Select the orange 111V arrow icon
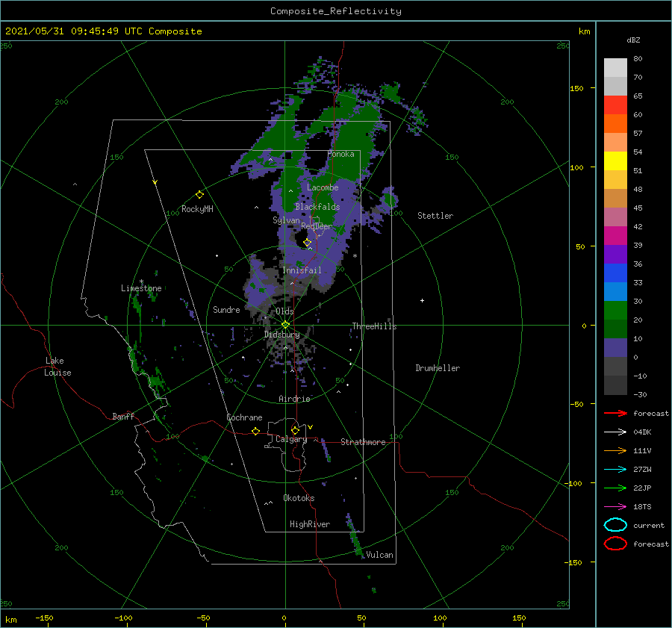 coord(615,450)
